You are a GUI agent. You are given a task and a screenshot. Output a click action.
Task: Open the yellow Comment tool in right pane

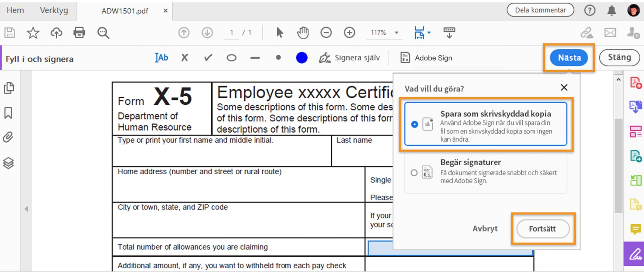(636, 230)
